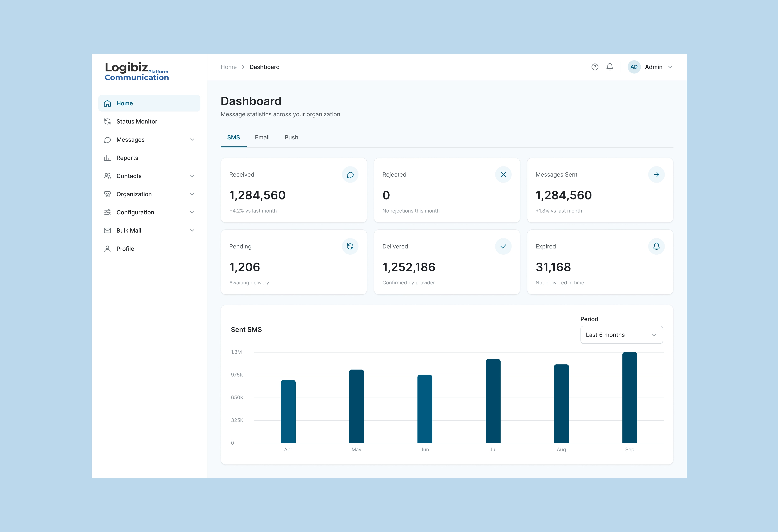Click the Profile person icon
Viewport: 778px width, 532px height.
click(107, 249)
